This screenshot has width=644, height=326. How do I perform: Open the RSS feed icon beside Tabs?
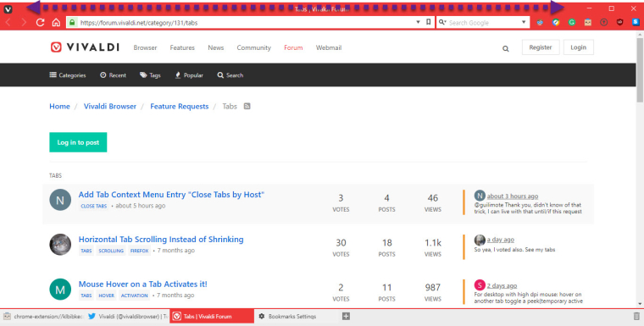247,107
